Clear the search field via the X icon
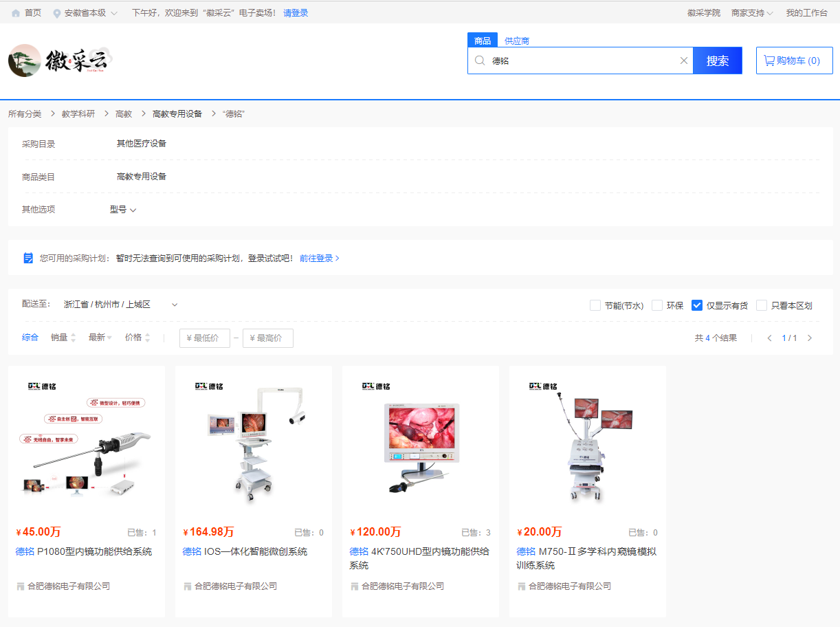Viewport: 840px width, 627px height. [x=684, y=60]
